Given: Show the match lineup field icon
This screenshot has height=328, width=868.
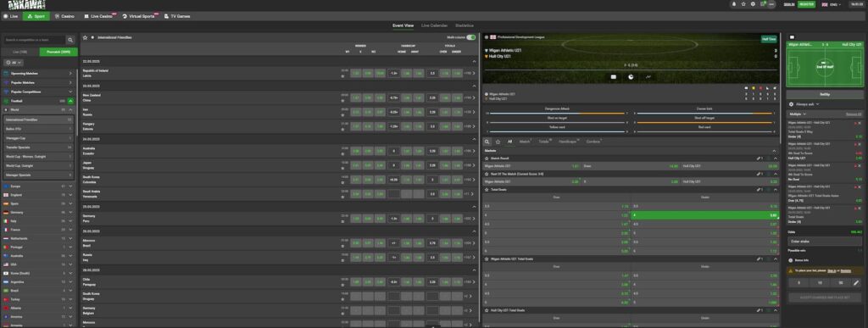Looking at the screenshot, I should [x=614, y=77].
